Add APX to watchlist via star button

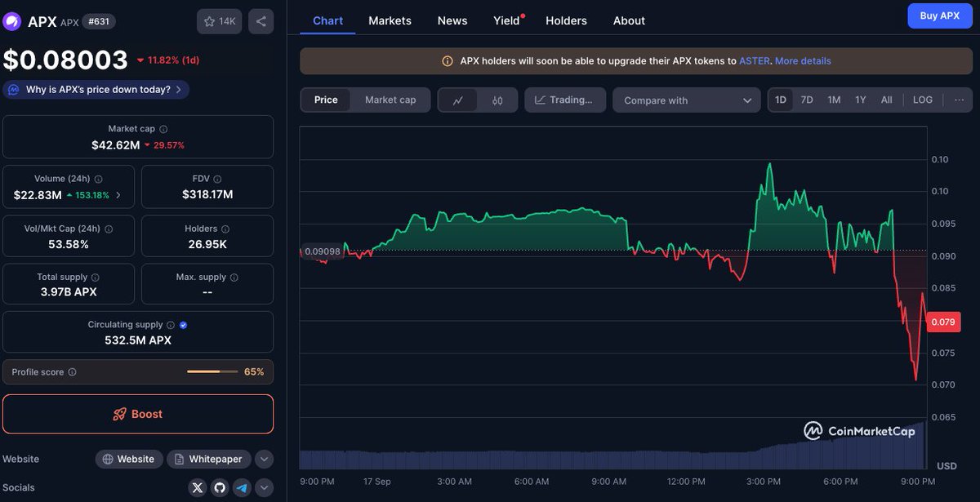coord(219,21)
